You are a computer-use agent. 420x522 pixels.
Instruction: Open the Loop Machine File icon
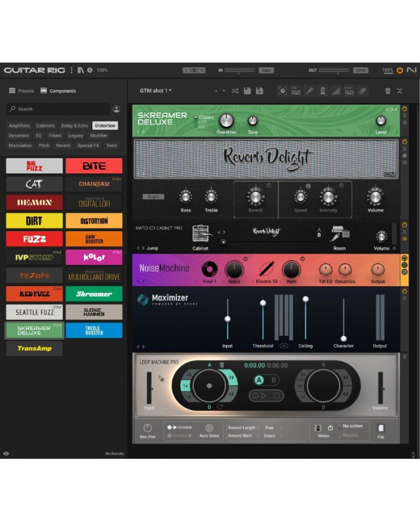point(381,428)
